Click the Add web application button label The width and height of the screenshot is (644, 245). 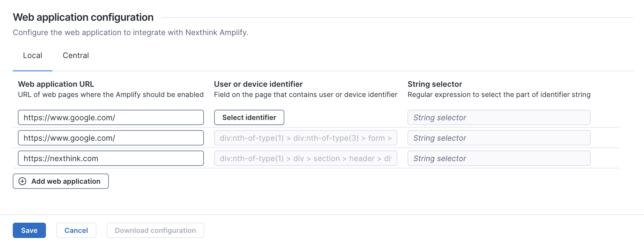coord(66,181)
